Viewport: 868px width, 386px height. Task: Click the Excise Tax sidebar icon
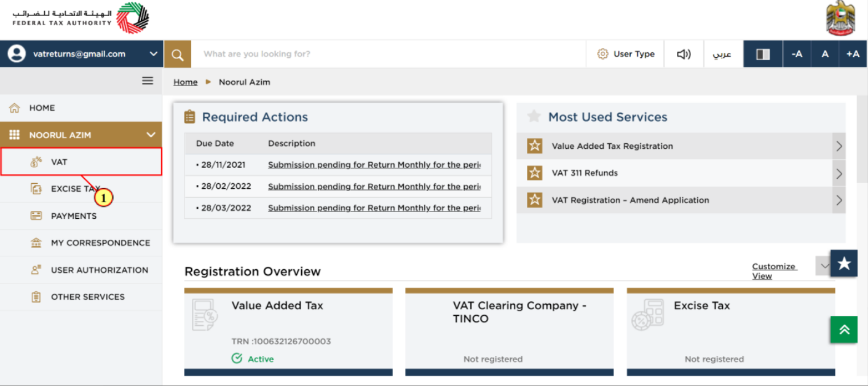click(x=36, y=189)
